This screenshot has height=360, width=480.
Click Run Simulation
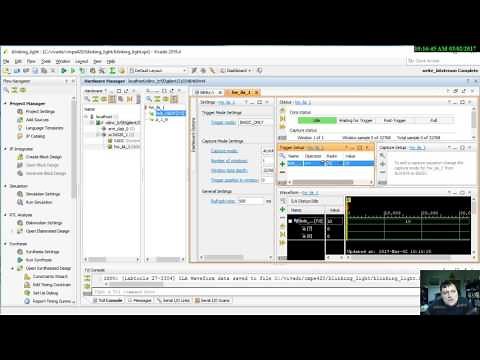coord(39,202)
